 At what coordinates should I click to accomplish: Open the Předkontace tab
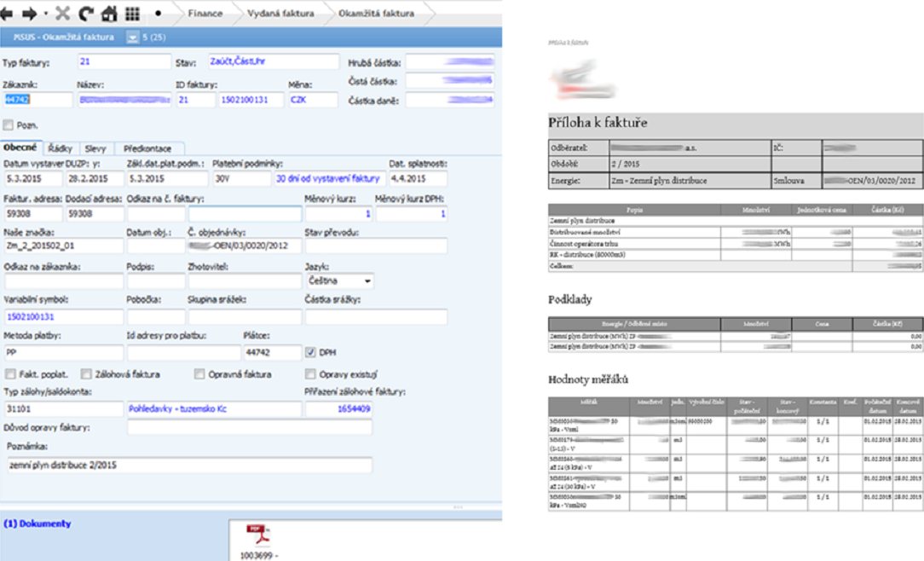coord(148,148)
